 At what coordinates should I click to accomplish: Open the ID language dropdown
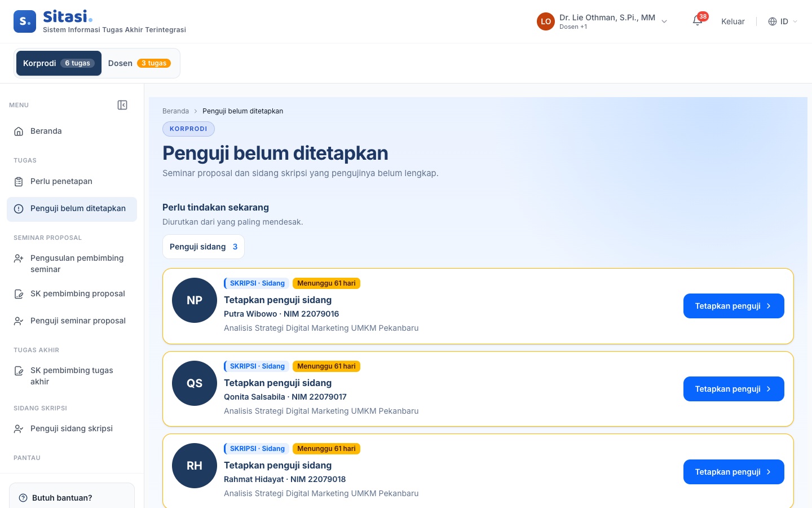pyautogui.click(x=783, y=21)
